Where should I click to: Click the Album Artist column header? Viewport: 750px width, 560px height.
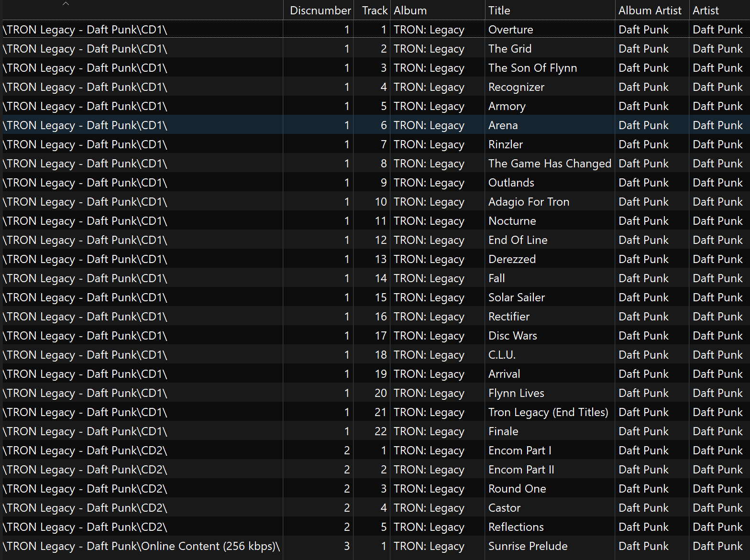click(649, 11)
